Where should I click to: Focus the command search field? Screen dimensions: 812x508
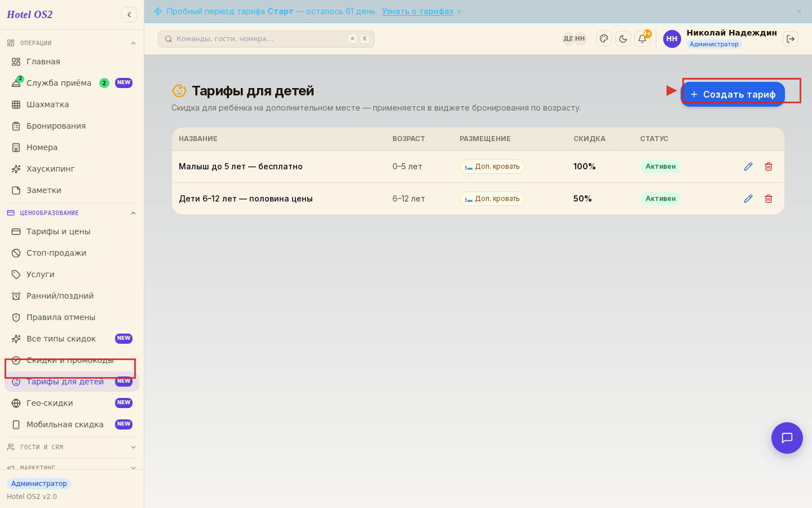point(266,39)
